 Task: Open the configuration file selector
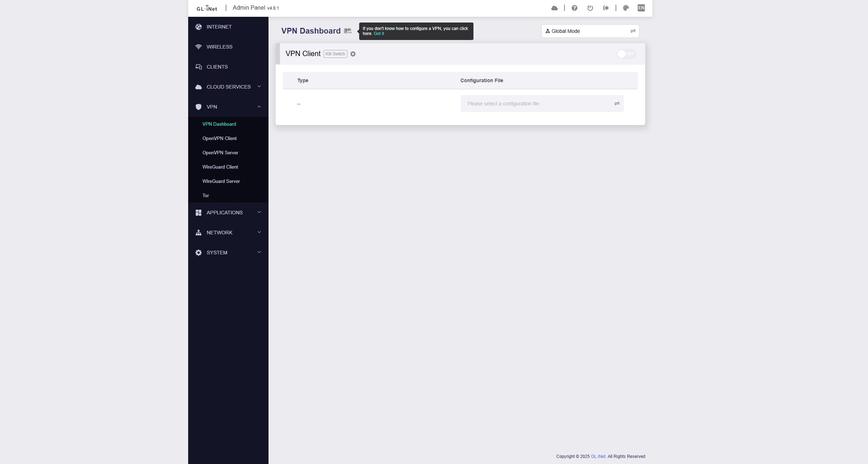[x=542, y=104]
